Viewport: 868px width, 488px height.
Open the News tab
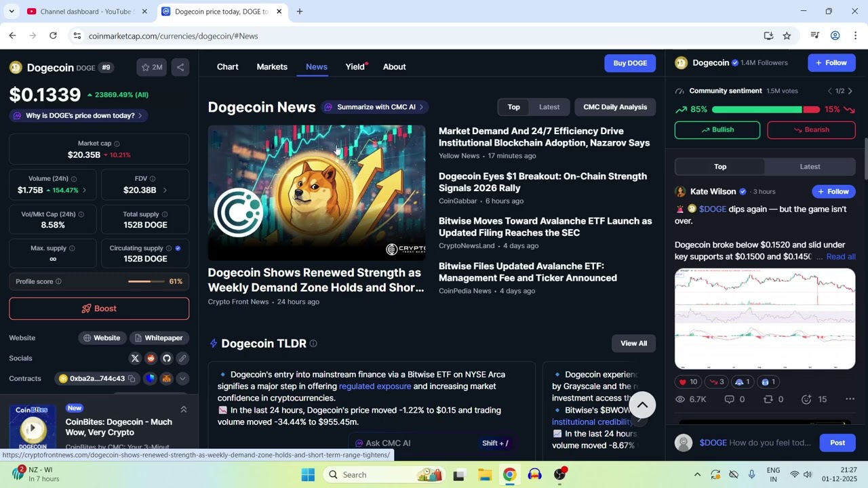[x=317, y=67]
